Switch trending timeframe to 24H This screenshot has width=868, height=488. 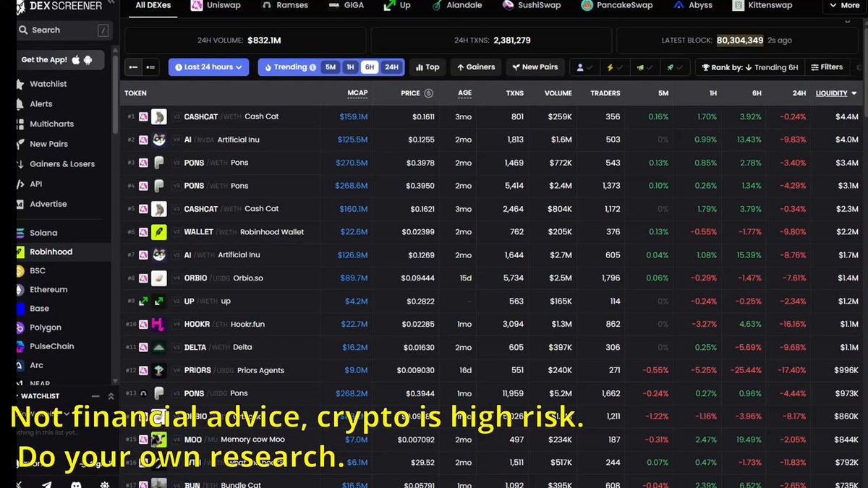coord(391,67)
